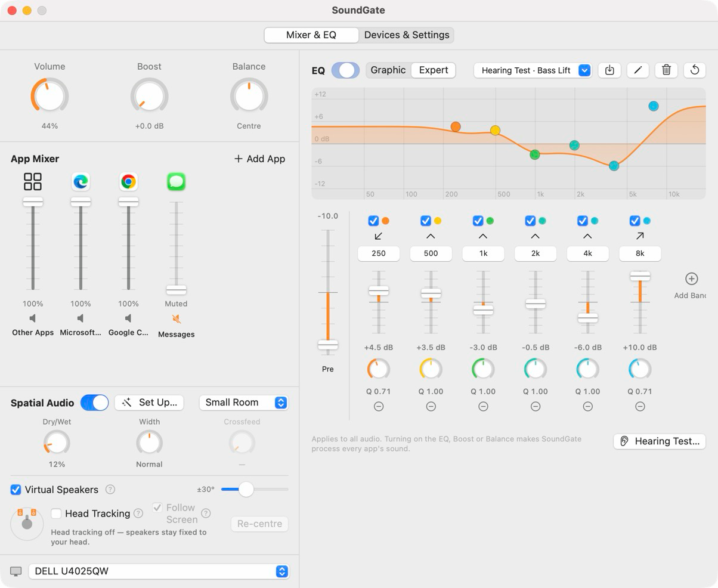Click the Volume knob
This screenshot has width=718, height=588.
(x=49, y=95)
